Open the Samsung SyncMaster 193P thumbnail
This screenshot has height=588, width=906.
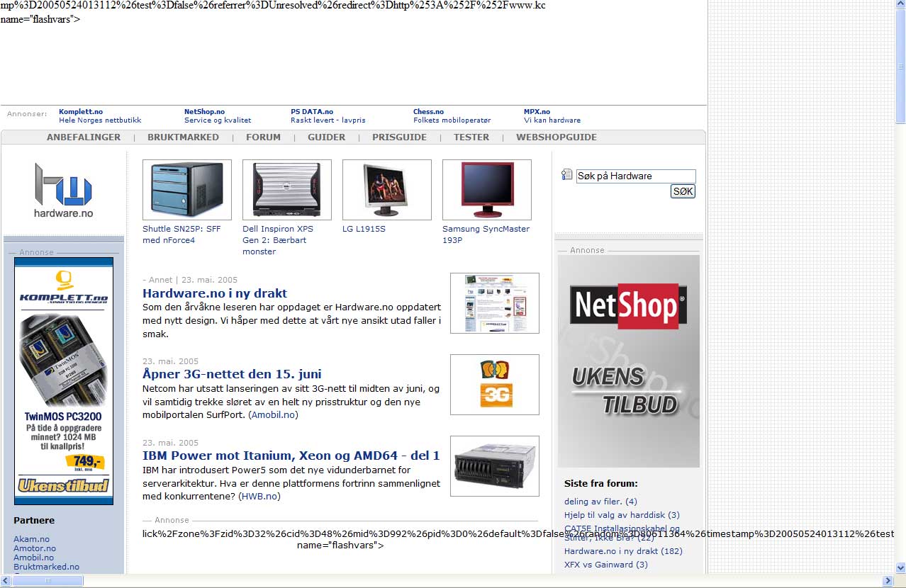pyautogui.click(x=487, y=190)
